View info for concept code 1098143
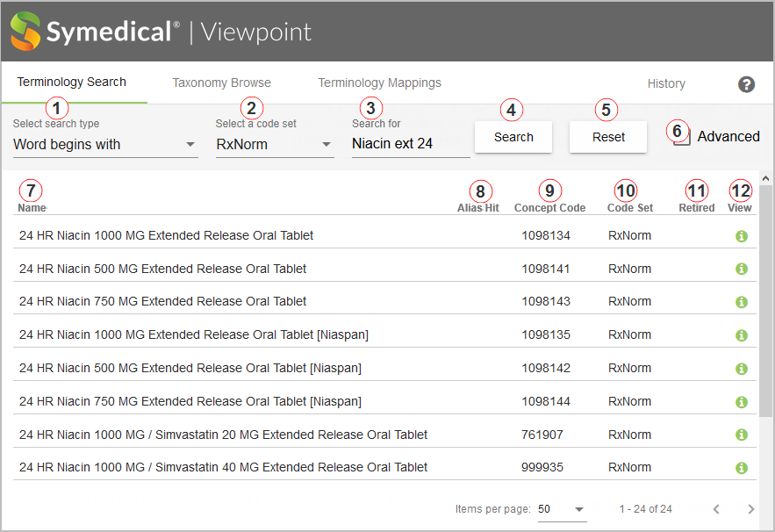 pos(742,302)
